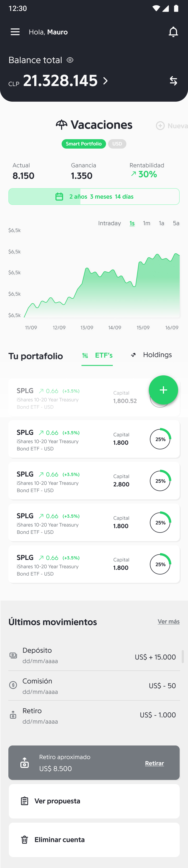The image size is (188, 868).
Task: Open Ver propuesta clipboard option
Action: coord(94,801)
